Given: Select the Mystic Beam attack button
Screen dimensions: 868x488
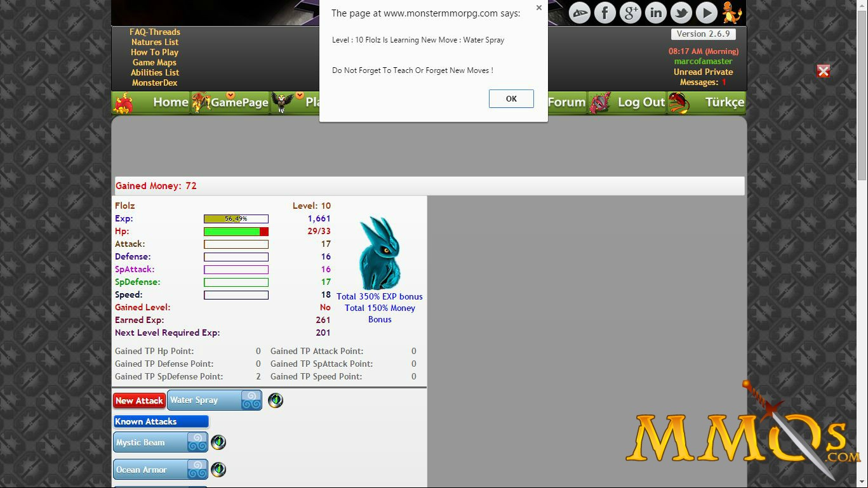Looking at the screenshot, I should 161,442.
